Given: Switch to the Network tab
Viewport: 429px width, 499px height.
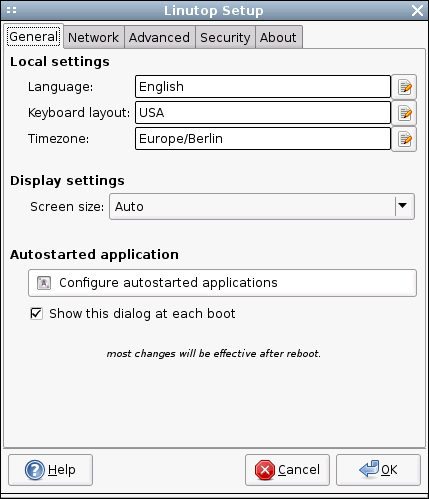Looking at the screenshot, I should coord(93,37).
